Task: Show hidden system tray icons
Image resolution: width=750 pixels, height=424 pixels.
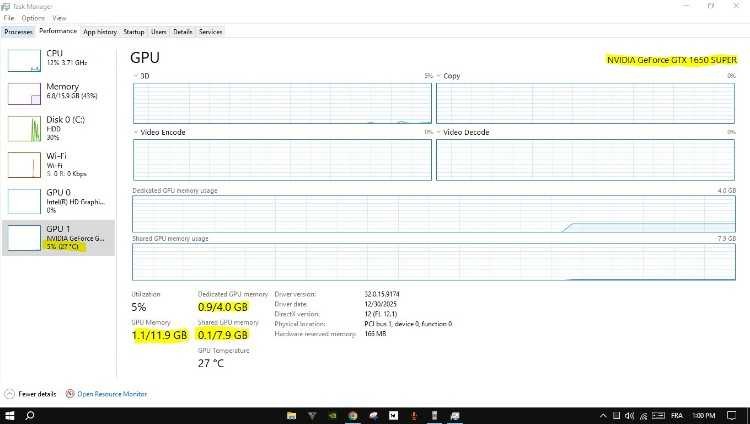Action: [603, 416]
